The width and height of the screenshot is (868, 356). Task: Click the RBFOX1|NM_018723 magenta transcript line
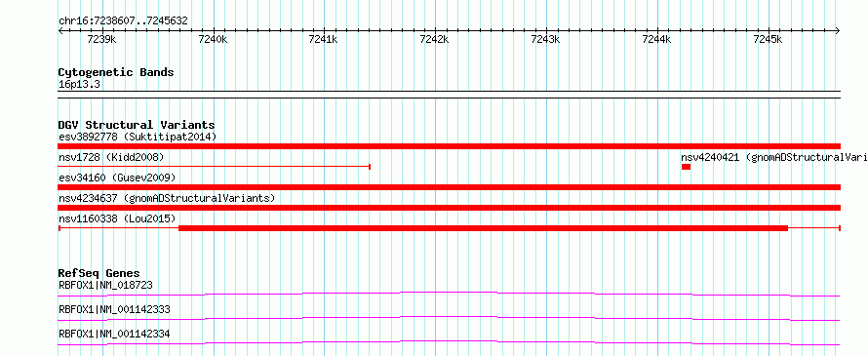pyautogui.click(x=450, y=294)
